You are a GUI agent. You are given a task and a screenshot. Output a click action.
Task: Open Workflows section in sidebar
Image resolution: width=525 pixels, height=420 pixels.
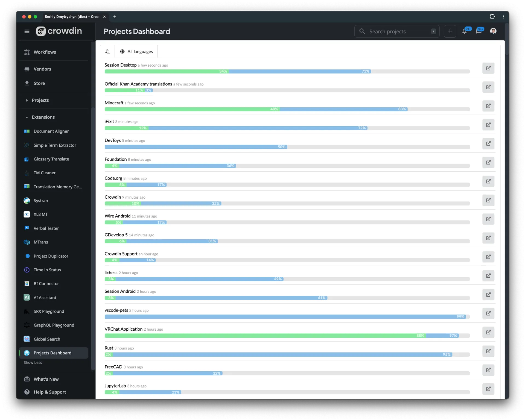[x=45, y=52]
